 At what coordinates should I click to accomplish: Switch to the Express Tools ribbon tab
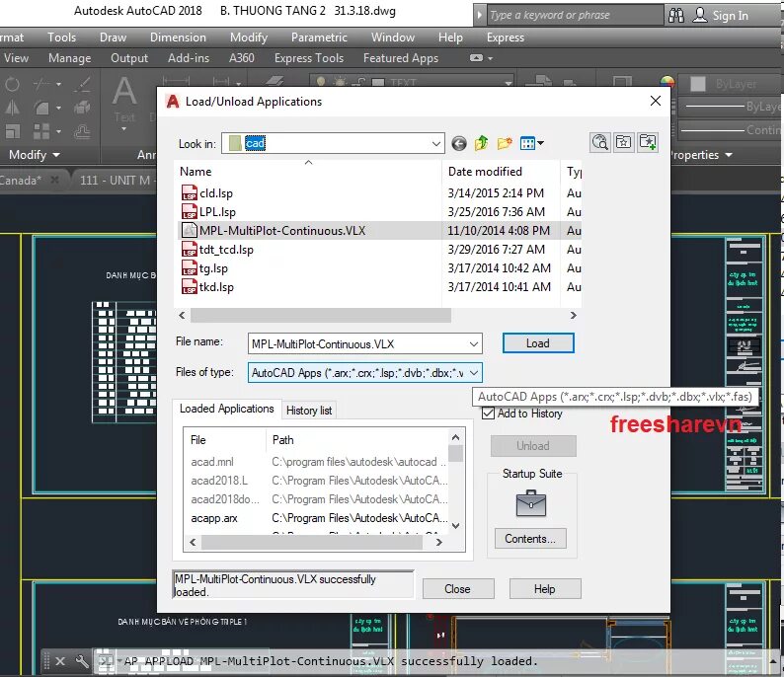pyautogui.click(x=309, y=58)
